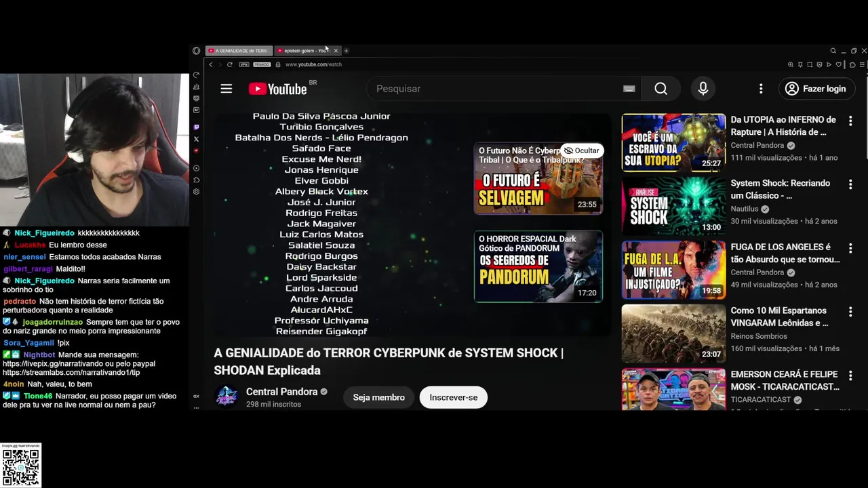This screenshot has height=488, width=868.
Task: Open options for EMERSON CEARÁ video
Action: [x=850, y=375]
